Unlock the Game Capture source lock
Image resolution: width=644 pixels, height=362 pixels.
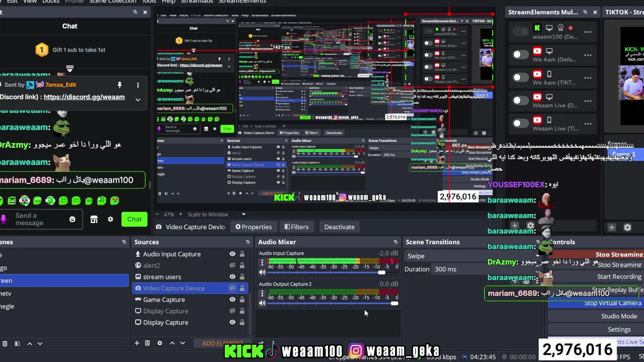pos(242,300)
